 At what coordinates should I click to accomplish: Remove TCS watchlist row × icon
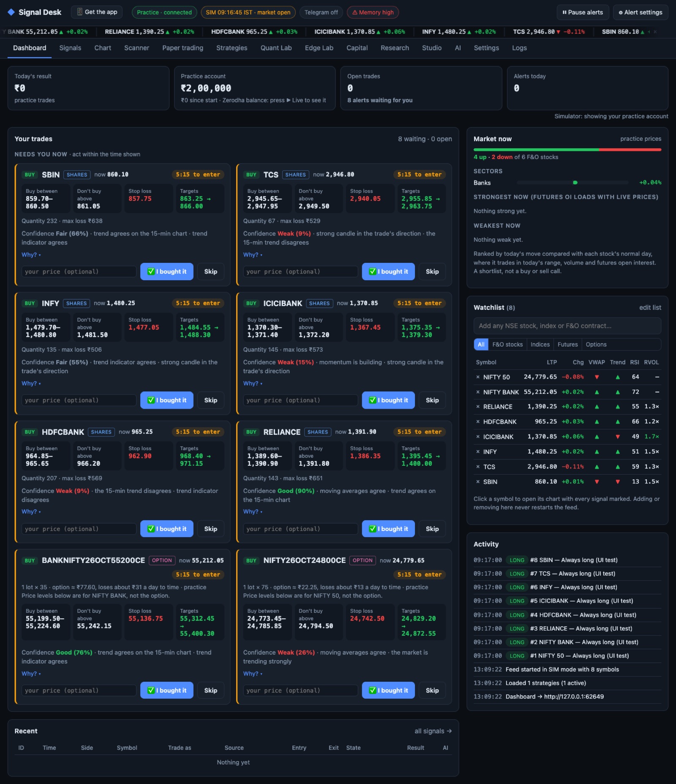tap(478, 467)
